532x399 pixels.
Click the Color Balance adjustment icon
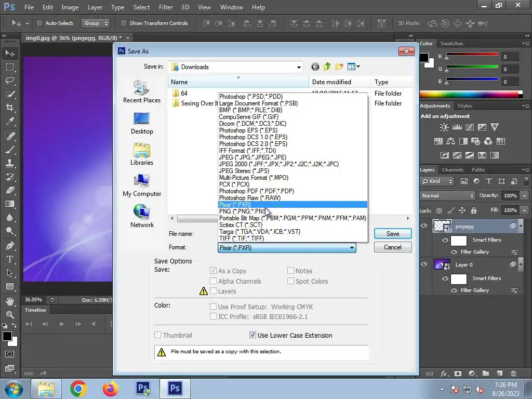point(451,141)
